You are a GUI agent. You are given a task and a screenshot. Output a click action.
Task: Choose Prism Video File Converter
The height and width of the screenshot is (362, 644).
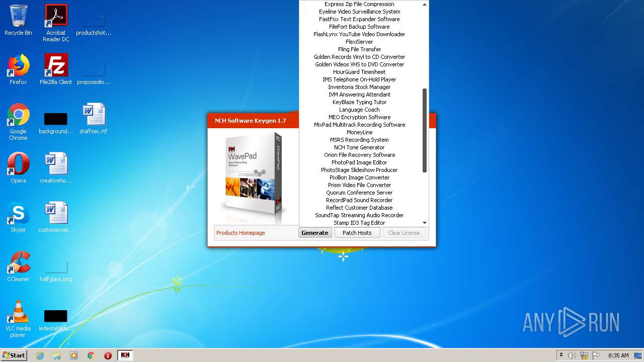[359, 185]
